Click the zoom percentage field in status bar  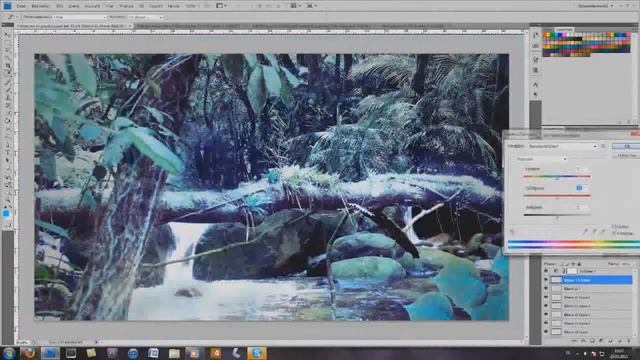(x=22, y=342)
